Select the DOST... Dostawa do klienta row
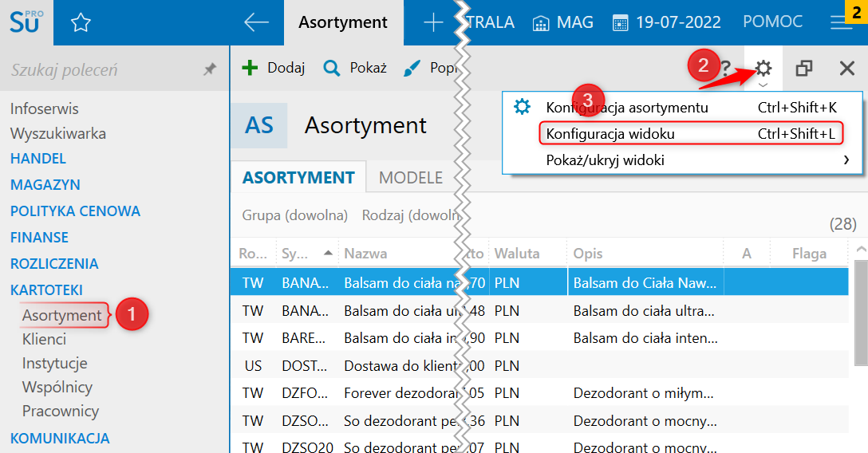Screen dimensions: 868x453 coord(539,365)
